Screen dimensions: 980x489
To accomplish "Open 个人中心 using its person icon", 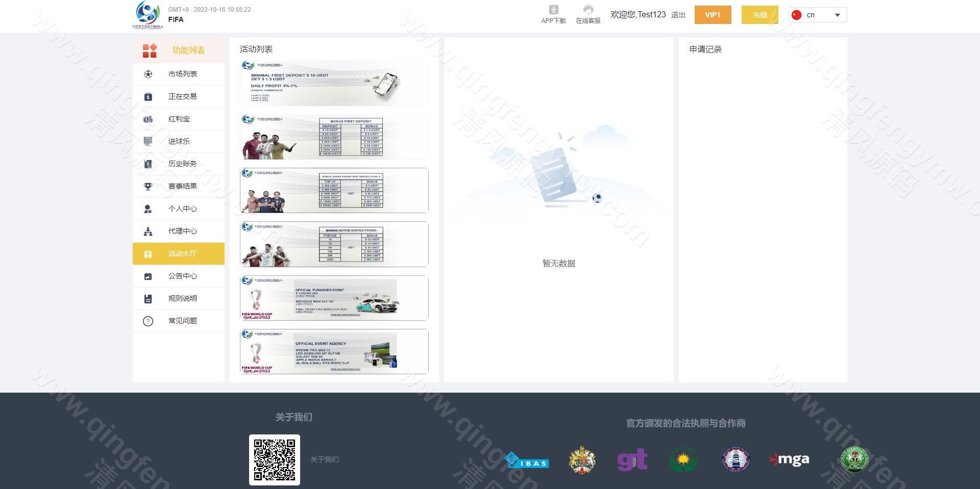I will pos(148,209).
